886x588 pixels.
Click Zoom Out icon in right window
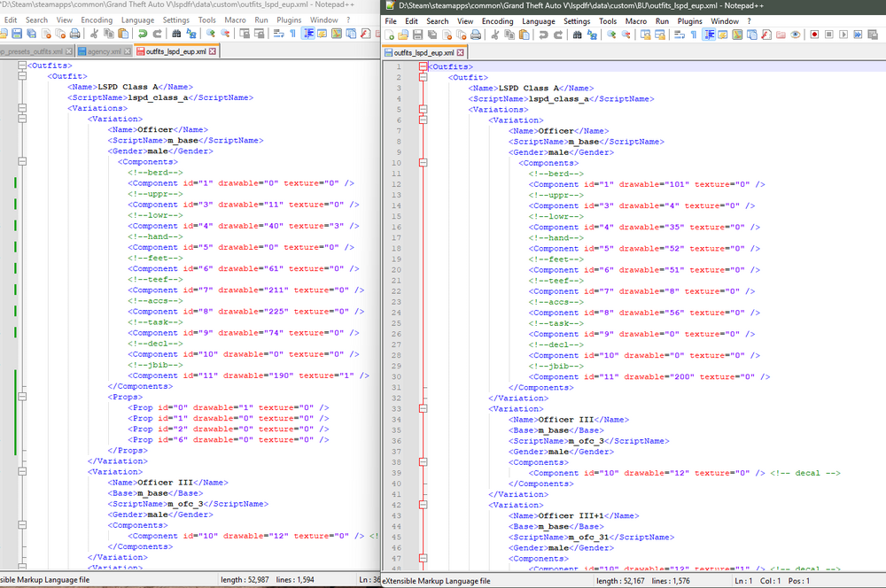click(x=626, y=35)
